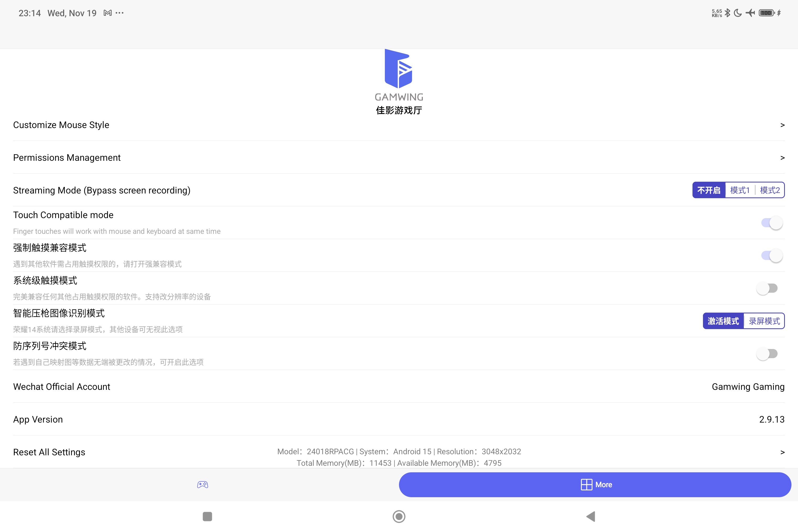Toggle 强制触摸兼容模式 switch off
Image resolution: width=798 pixels, height=532 pixels.
[x=772, y=256]
